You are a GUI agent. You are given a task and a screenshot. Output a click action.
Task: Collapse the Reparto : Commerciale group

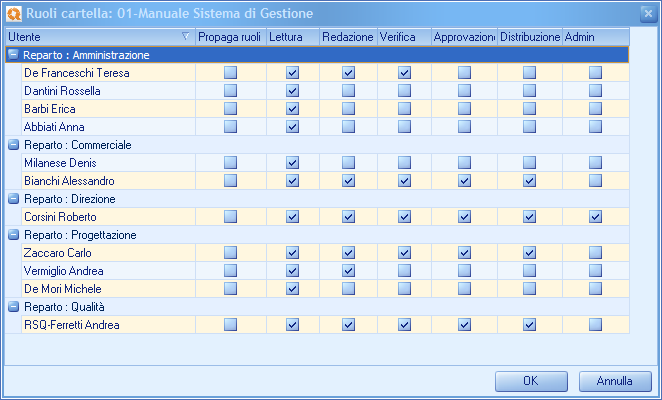pos(13,145)
